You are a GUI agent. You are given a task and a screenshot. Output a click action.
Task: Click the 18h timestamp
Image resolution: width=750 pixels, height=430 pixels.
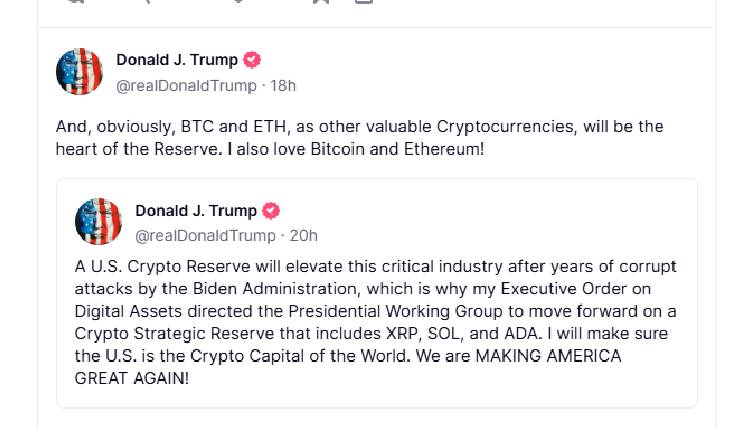(285, 85)
